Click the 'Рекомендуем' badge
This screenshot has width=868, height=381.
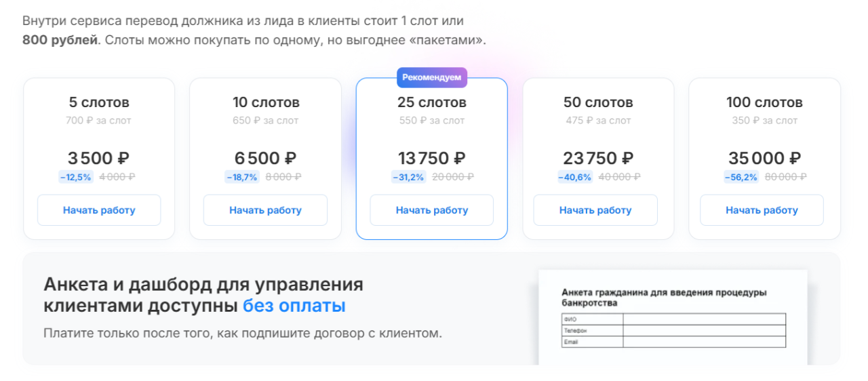click(x=431, y=77)
